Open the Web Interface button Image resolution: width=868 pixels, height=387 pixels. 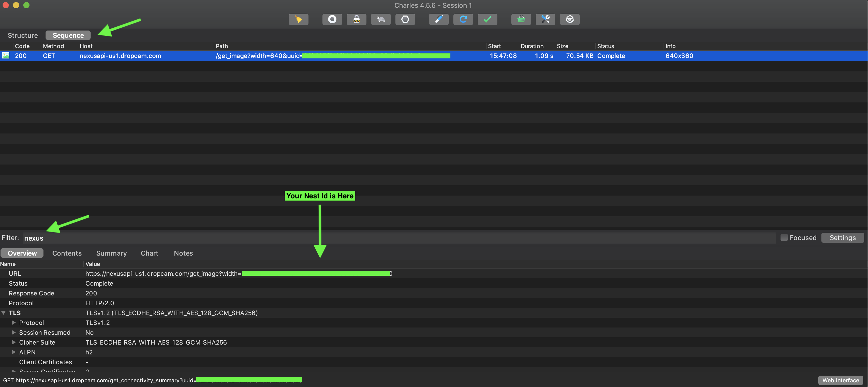(840, 380)
